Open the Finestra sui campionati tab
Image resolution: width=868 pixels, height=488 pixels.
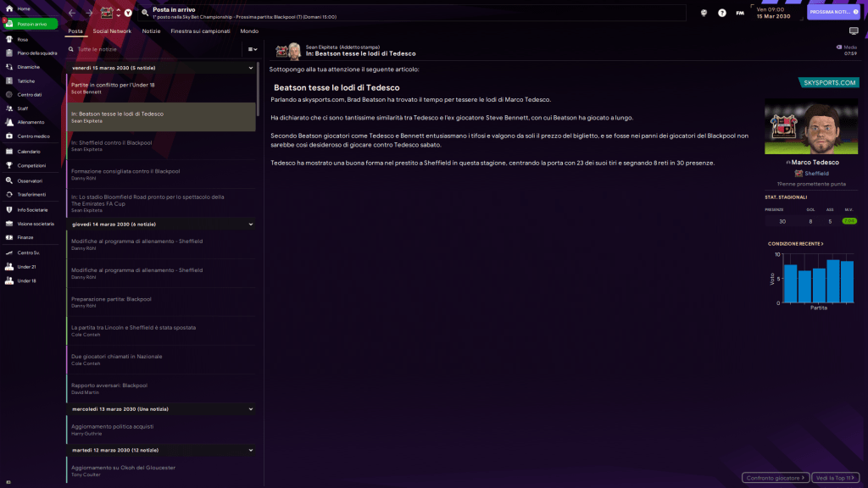pyautogui.click(x=200, y=30)
